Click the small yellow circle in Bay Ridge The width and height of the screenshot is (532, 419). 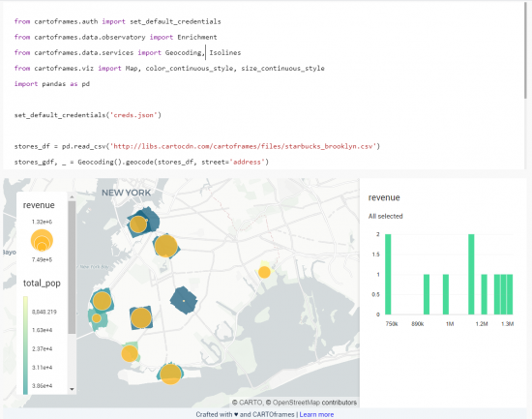tap(97, 318)
